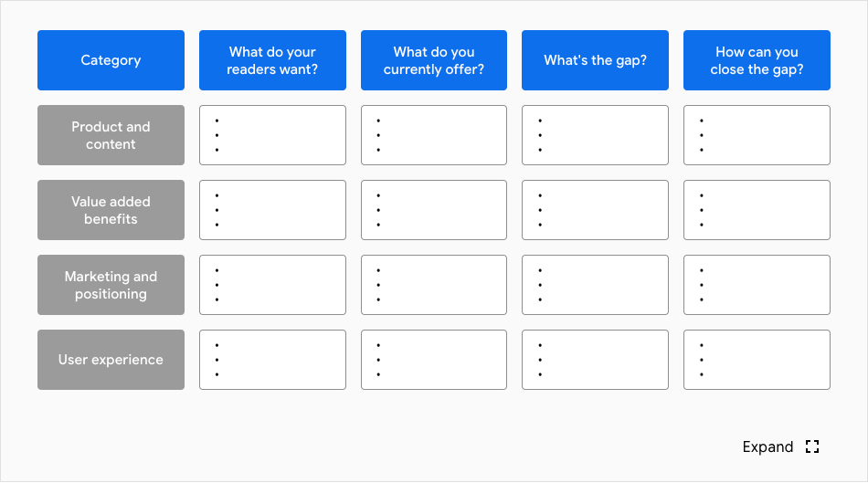Click close the gap cell for Product and content
The height and width of the screenshot is (483, 868).
757,135
